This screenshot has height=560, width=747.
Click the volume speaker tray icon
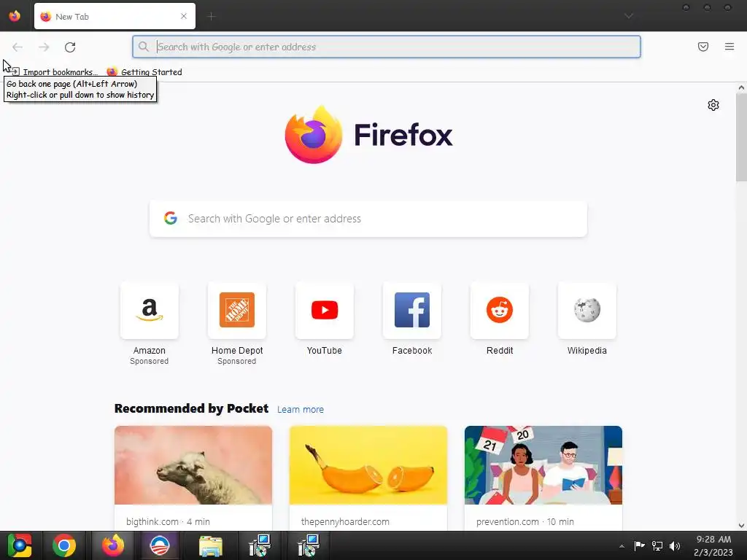pyautogui.click(x=675, y=546)
